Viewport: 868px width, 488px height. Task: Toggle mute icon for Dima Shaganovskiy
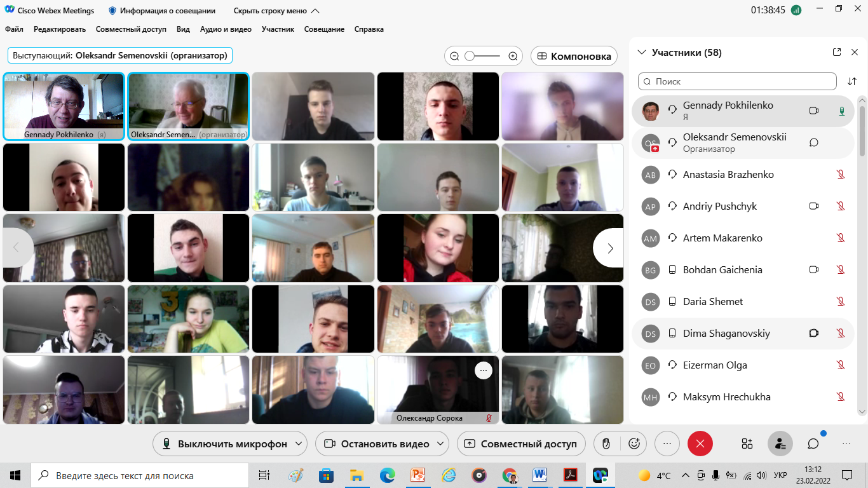pos(841,333)
